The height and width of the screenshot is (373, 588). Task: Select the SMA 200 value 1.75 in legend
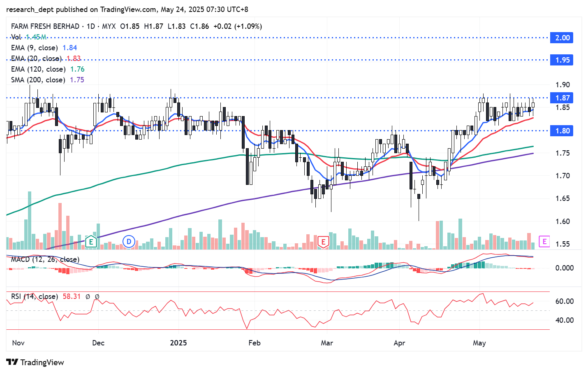tap(77, 80)
